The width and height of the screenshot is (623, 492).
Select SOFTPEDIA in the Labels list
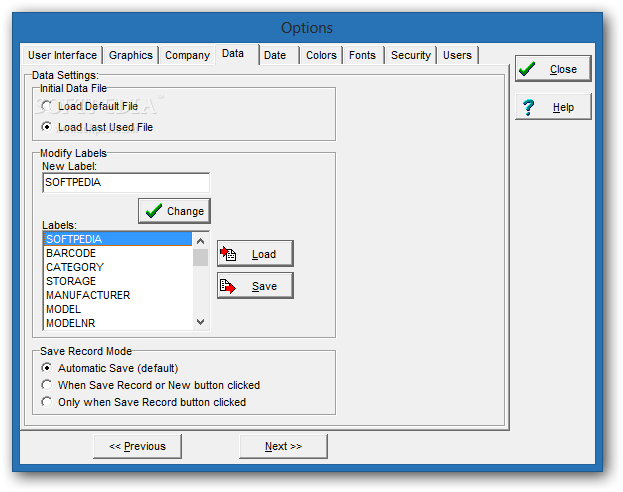[118, 239]
